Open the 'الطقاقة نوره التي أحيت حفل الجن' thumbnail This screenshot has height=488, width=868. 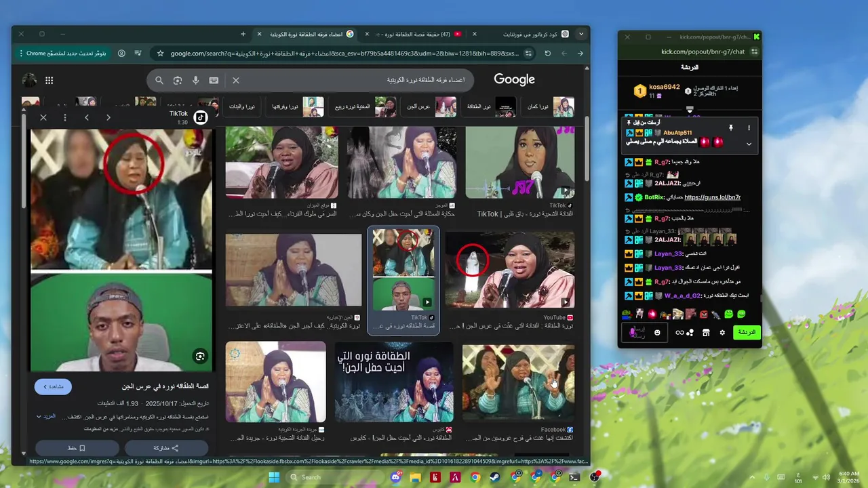coord(394,382)
